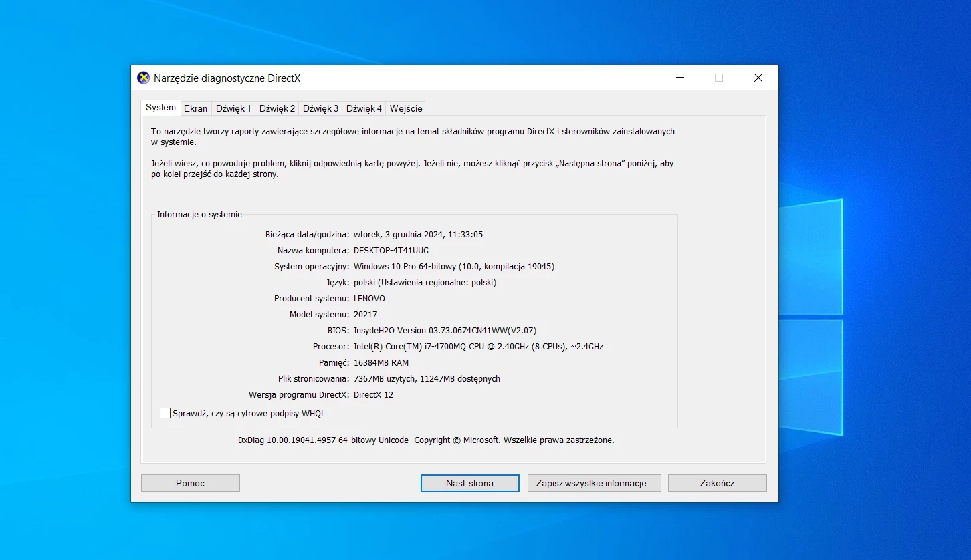Click the Zakończ button

(x=718, y=483)
